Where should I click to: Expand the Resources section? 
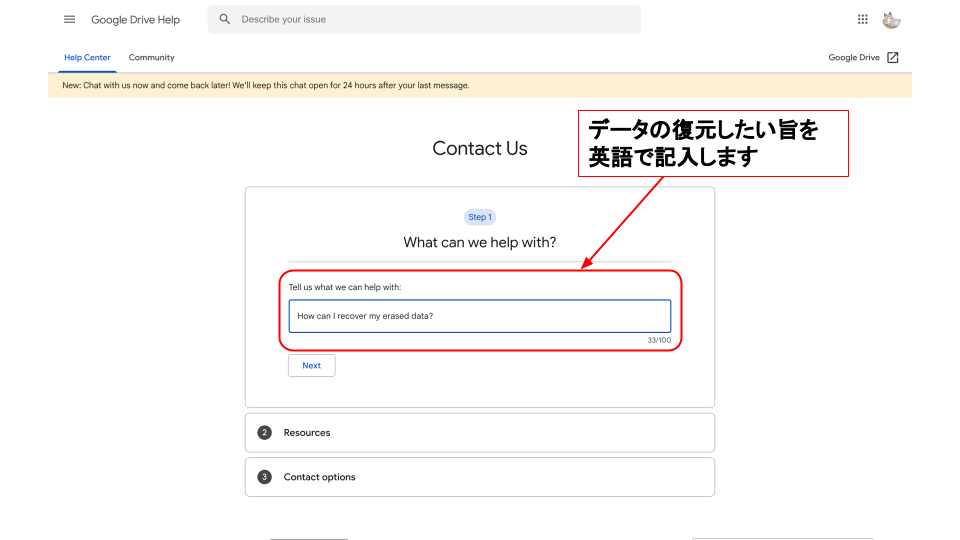480,433
